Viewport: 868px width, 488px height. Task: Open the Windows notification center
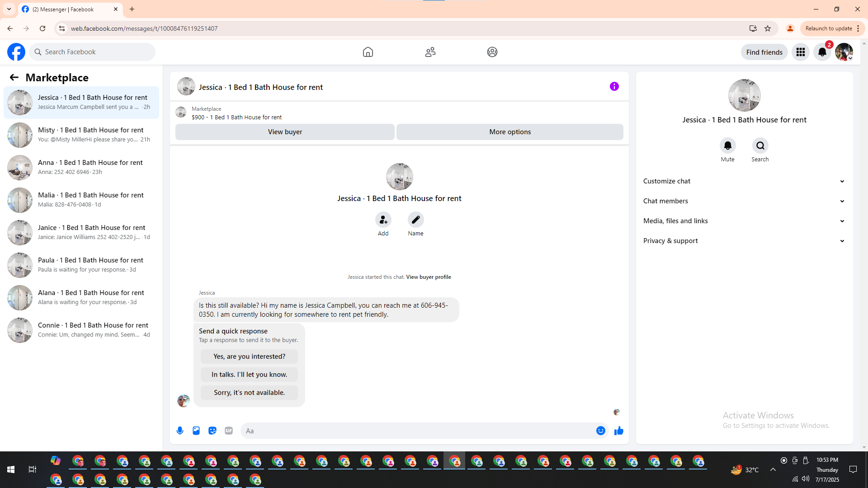pyautogui.click(x=853, y=470)
